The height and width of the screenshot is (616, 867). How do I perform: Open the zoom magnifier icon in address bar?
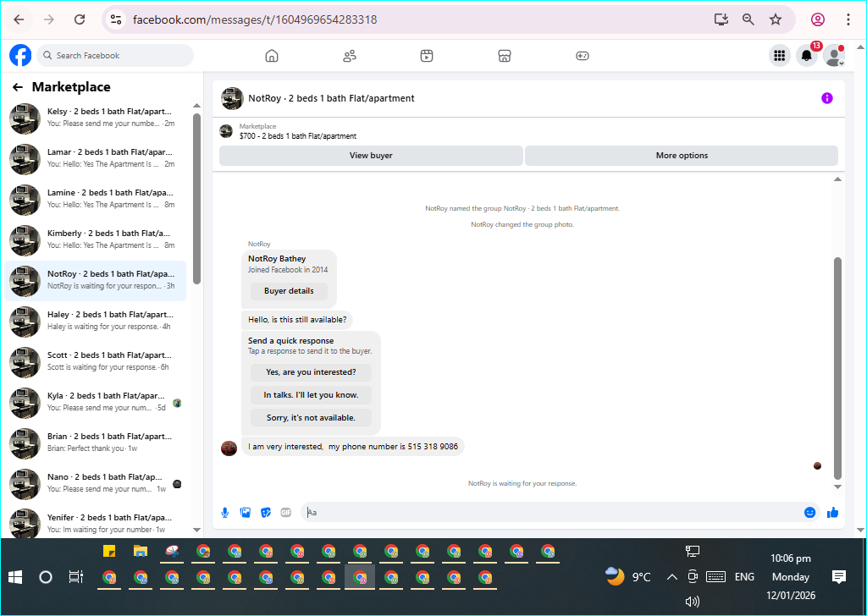[x=748, y=20]
